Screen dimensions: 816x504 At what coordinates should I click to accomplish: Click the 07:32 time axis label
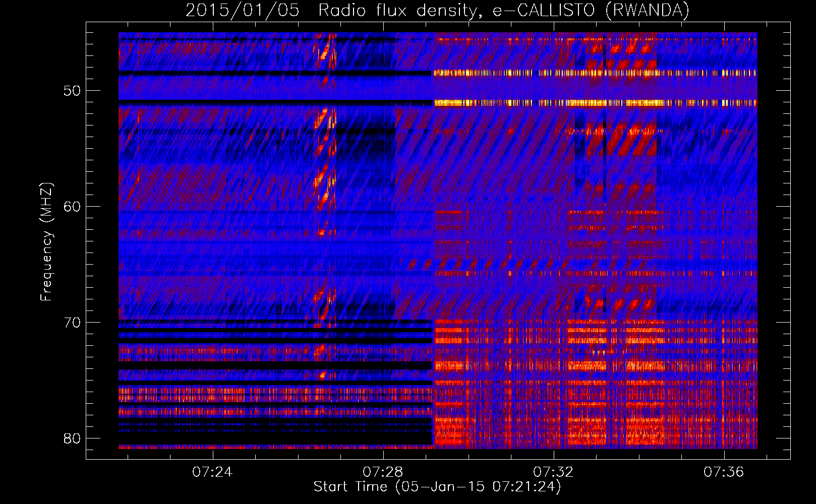point(553,472)
